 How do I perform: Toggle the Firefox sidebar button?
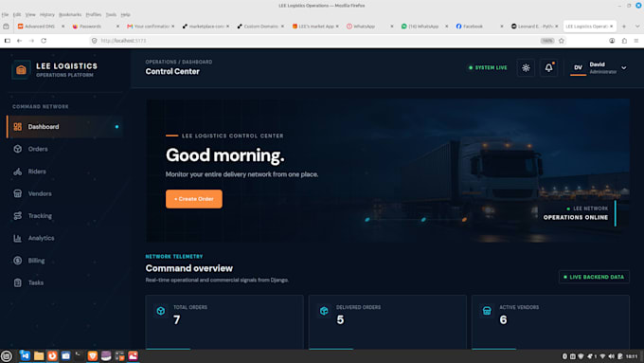pyautogui.click(x=7, y=41)
